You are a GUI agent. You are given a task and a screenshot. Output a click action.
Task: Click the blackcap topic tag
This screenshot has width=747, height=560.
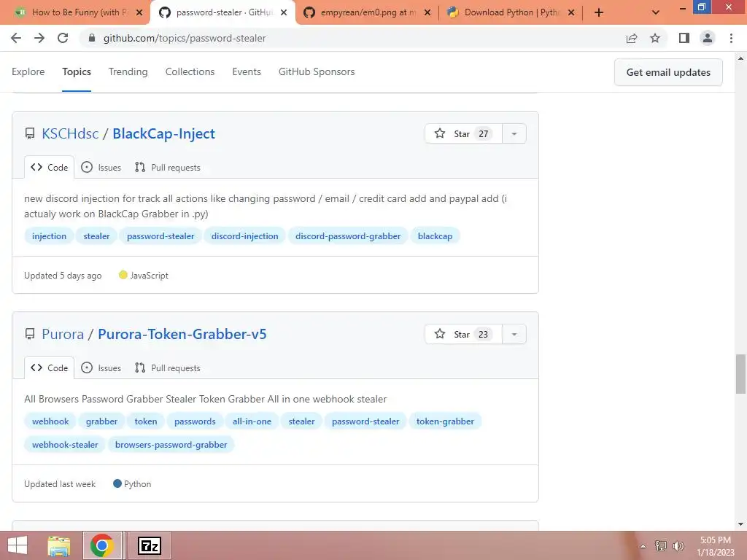(x=435, y=236)
